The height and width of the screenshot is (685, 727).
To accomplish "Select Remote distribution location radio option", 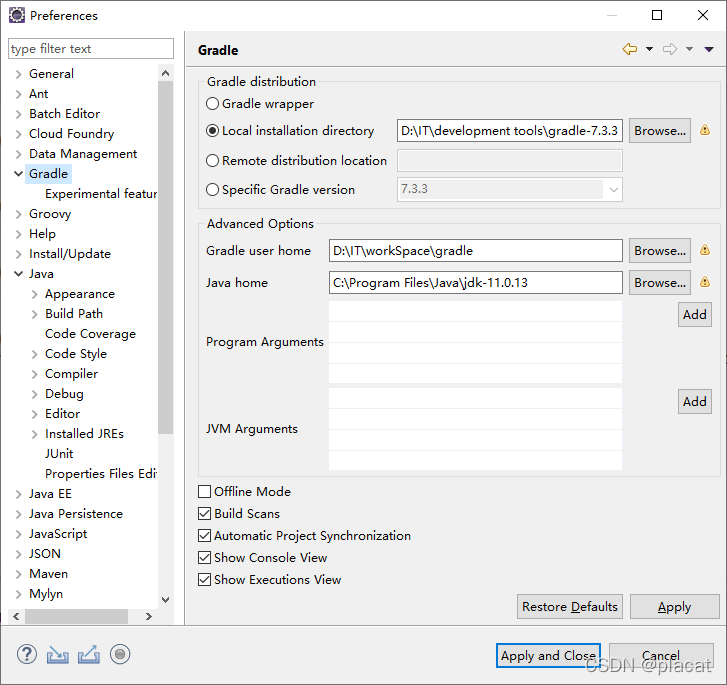I will [x=212, y=160].
